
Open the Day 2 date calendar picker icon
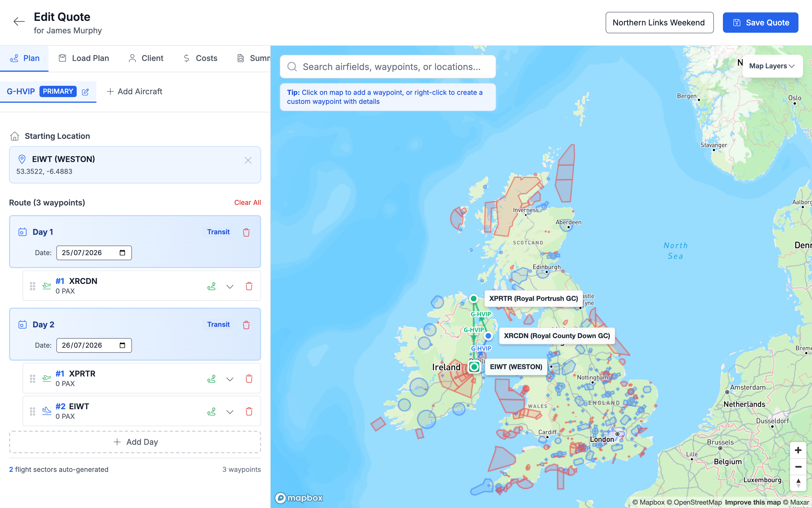pos(122,345)
